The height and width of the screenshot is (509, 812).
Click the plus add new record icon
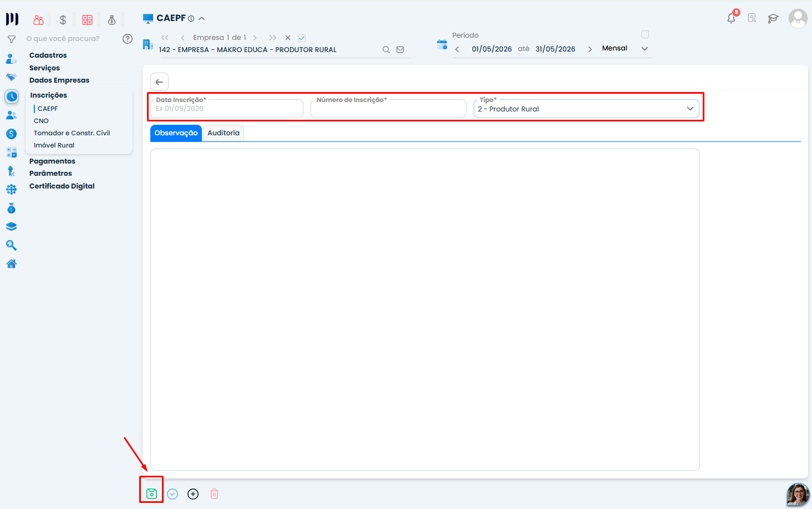(193, 493)
